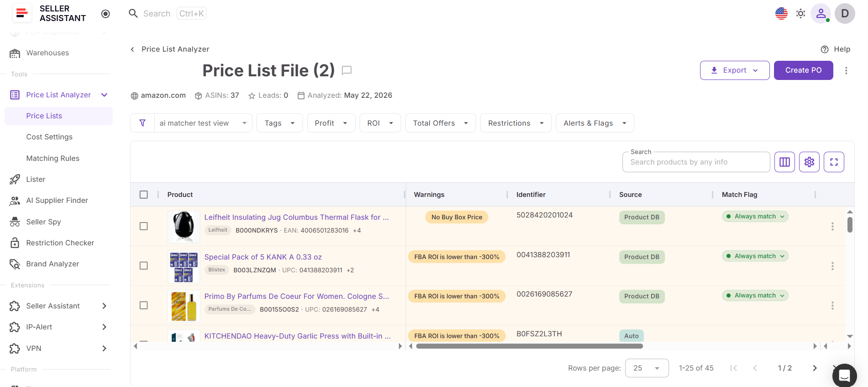Open the Tags filter dropdown
Image resolution: width=868 pixels, height=387 pixels.
coord(280,123)
